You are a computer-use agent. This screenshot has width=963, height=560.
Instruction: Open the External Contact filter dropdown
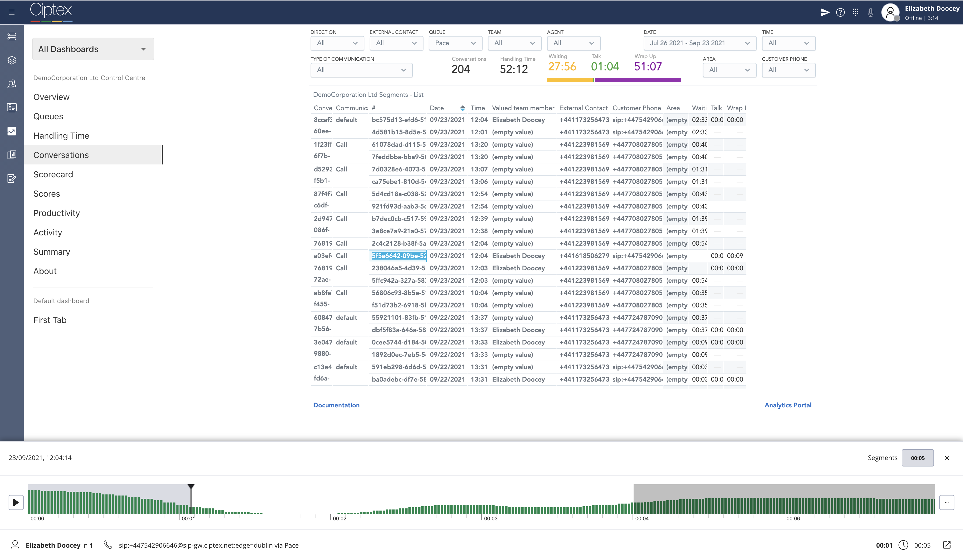coord(396,43)
